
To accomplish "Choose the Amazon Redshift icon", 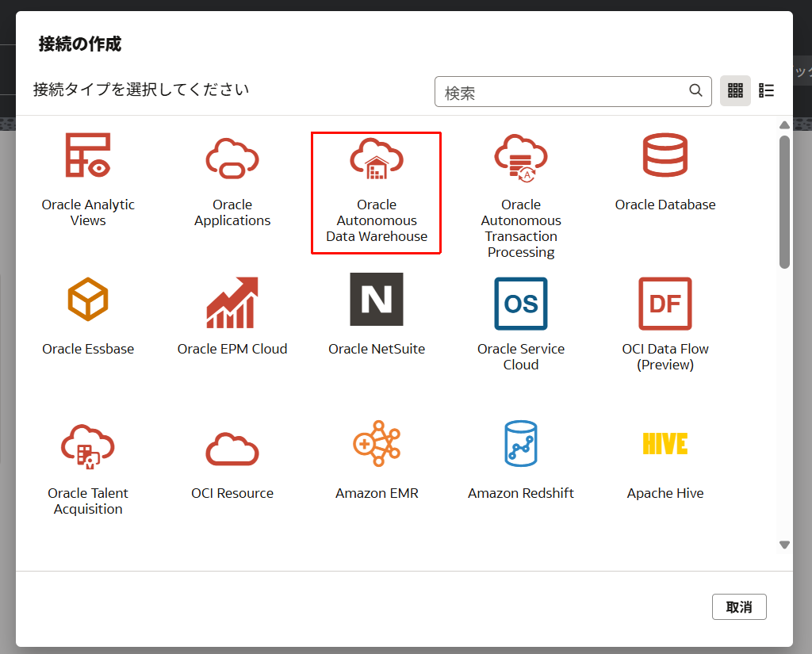I will 521,444.
